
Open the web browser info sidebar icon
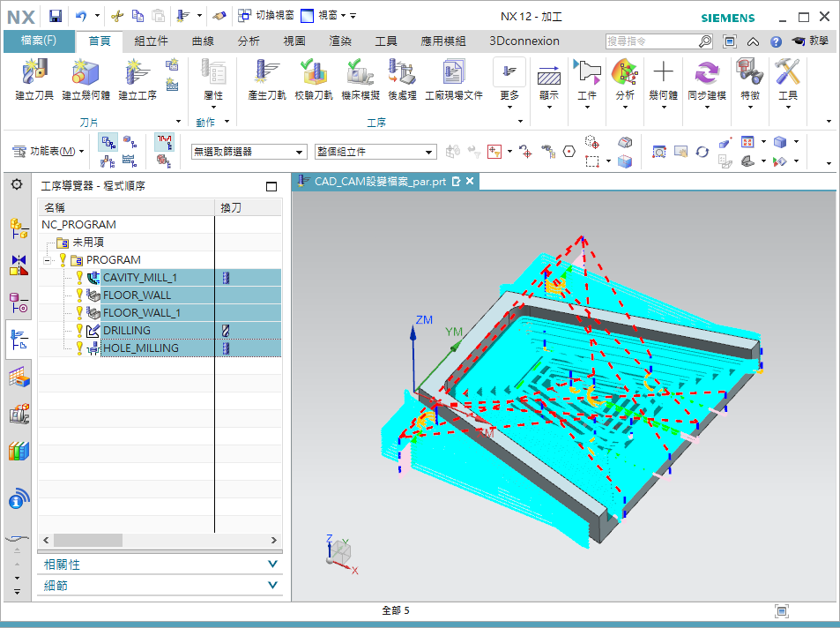[x=19, y=498]
